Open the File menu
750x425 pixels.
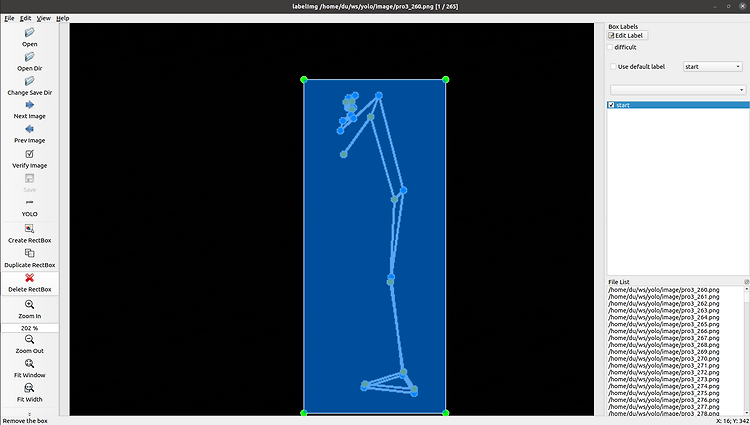point(9,18)
